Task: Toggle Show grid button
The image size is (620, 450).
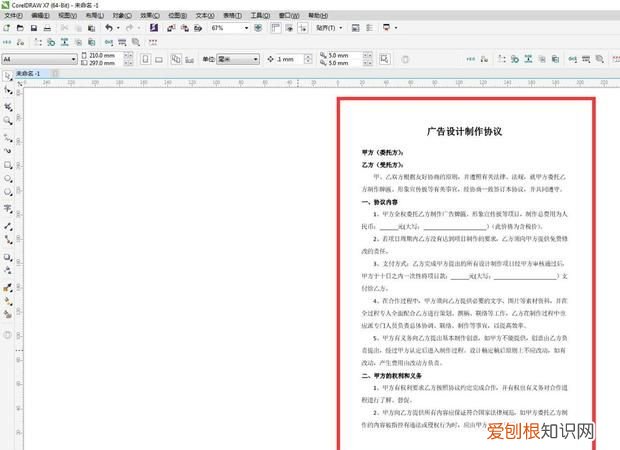Action: click(289, 28)
